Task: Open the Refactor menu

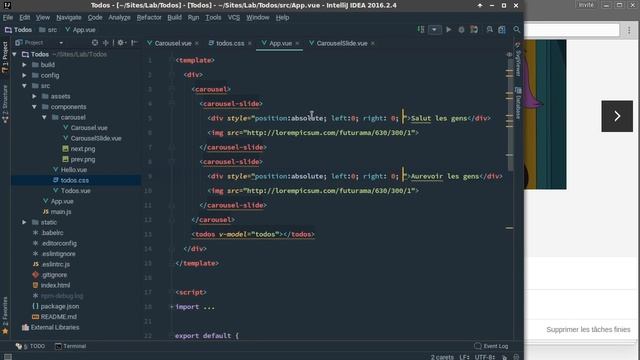Action: [x=149, y=18]
